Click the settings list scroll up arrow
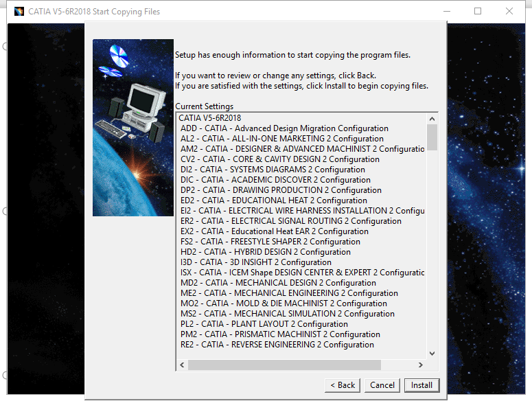The width and height of the screenshot is (532, 401). (432, 119)
